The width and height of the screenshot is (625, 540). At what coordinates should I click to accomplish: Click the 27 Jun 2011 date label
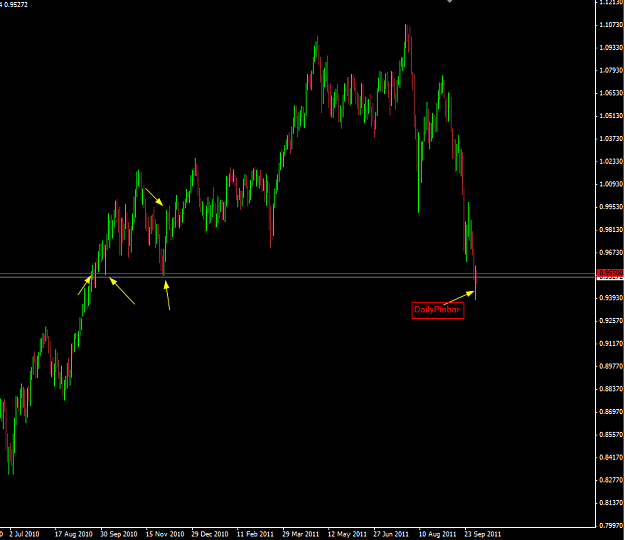tap(391, 534)
